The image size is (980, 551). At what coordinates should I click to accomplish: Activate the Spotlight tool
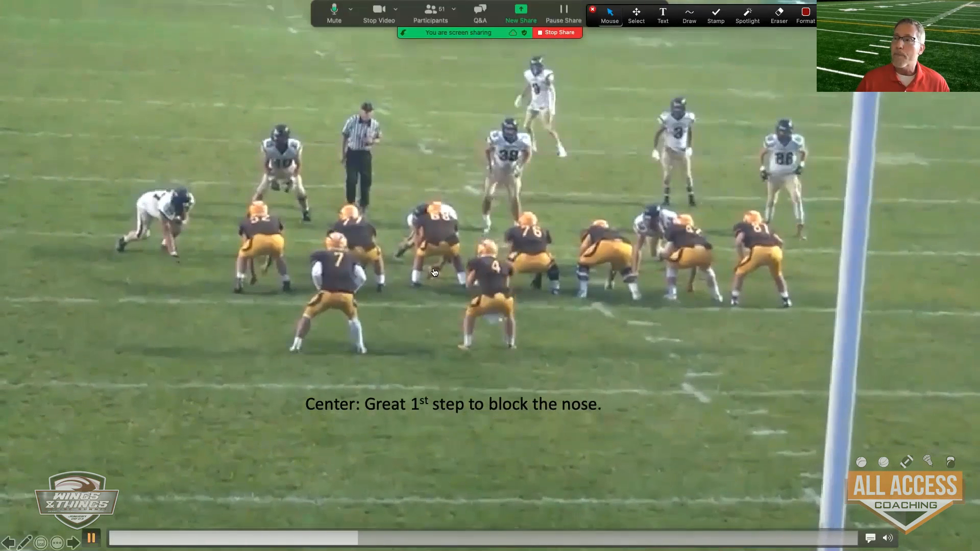pos(747,15)
